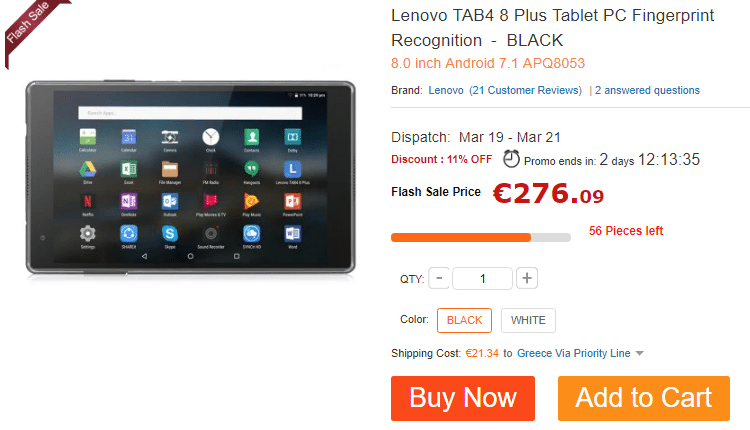Click the Buy Now button

(463, 398)
